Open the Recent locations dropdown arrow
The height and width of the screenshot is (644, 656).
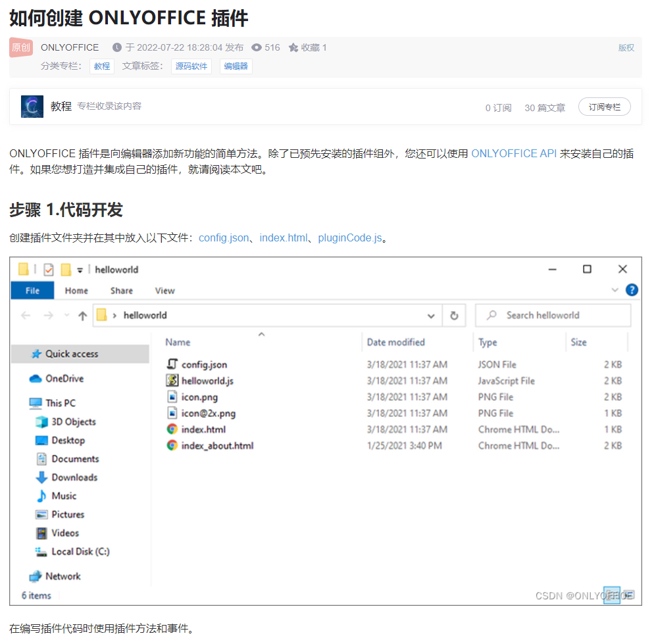point(66,315)
